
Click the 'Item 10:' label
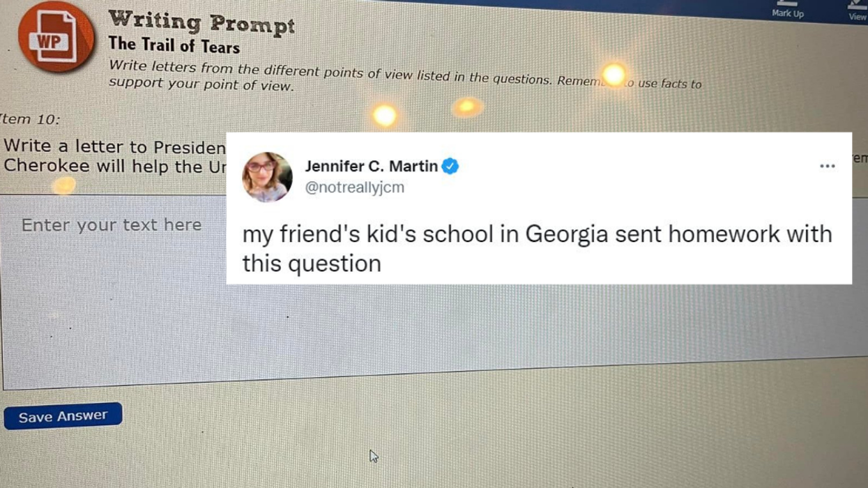pos(30,119)
